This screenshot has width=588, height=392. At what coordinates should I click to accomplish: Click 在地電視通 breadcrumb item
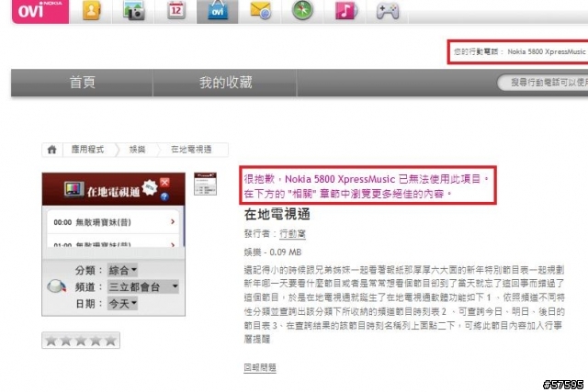point(191,150)
